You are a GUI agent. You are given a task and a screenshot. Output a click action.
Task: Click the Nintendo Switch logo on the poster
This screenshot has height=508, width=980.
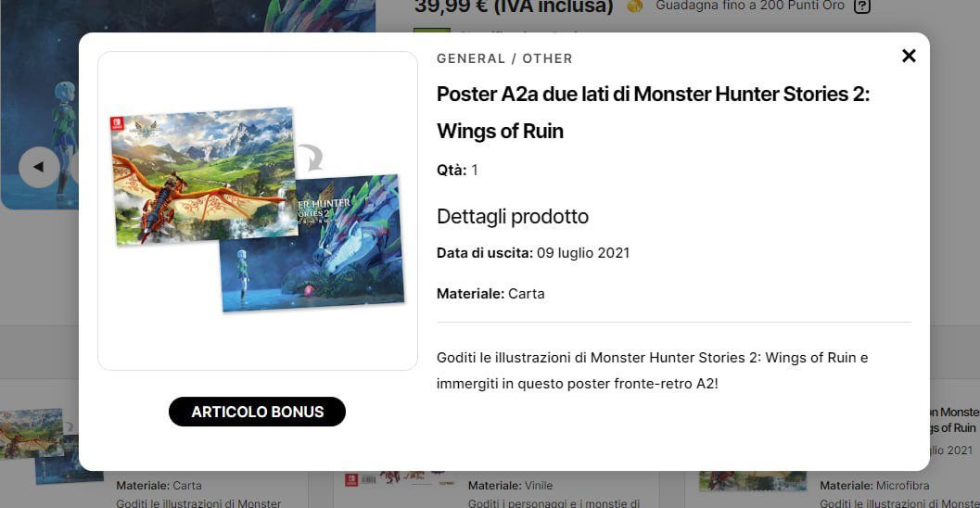(x=118, y=123)
